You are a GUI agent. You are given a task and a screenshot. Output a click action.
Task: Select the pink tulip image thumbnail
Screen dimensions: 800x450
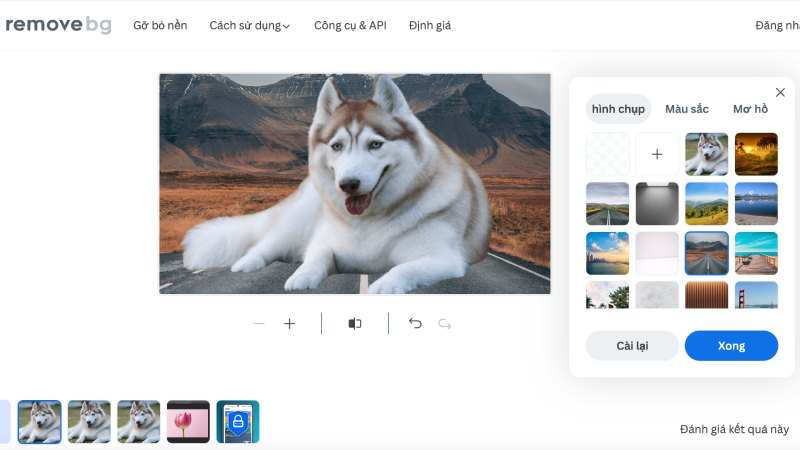[188, 422]
